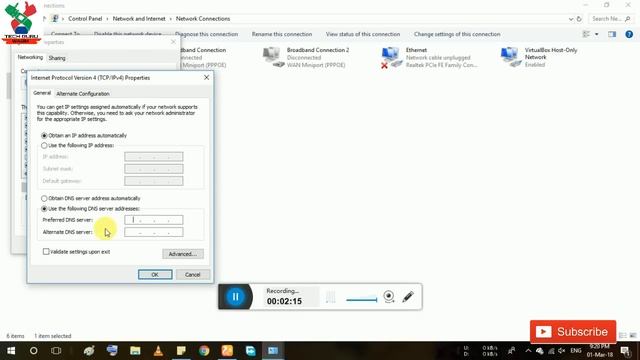Enable Validate settings upon exit checkbox

pyautogui.click(x=46, y=252)
